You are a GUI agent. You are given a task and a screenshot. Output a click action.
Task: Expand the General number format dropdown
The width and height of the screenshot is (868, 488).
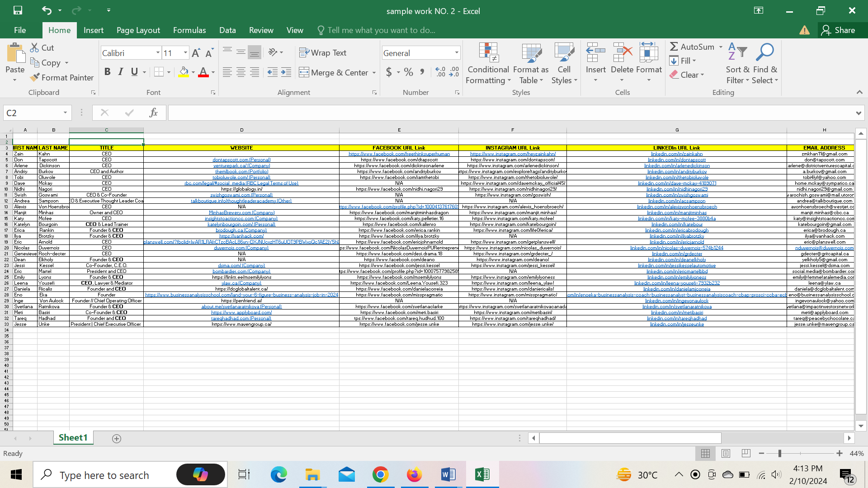coord(456,53)
